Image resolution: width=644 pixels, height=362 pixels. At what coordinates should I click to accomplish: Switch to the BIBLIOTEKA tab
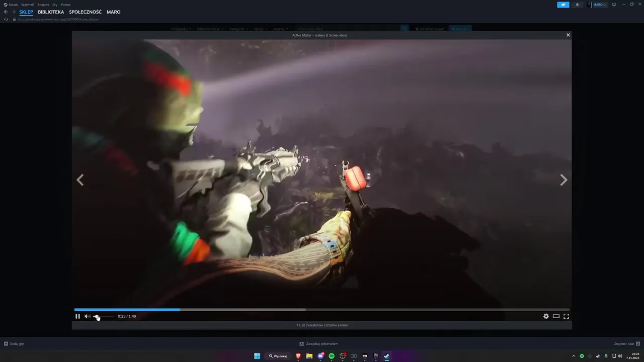(x=51, y=12)
